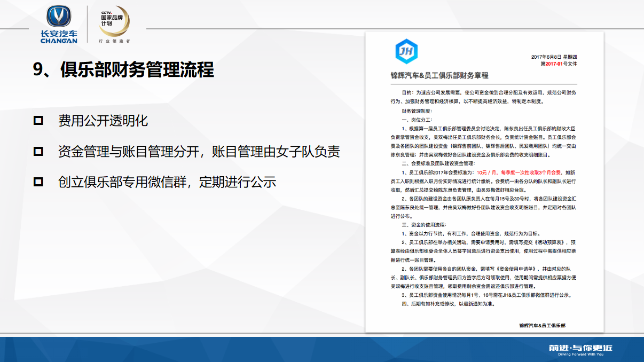The width and height of the screenshot is (644, 362).
Task: Click the square bullet marker before '资金管理与账目管理分开'
Action: point(38,151)
